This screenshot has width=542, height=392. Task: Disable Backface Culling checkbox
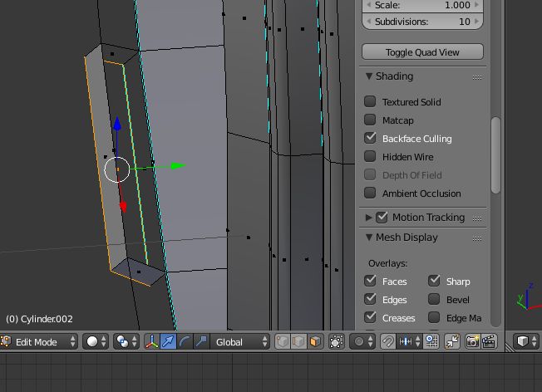click(x=370, y=138)
